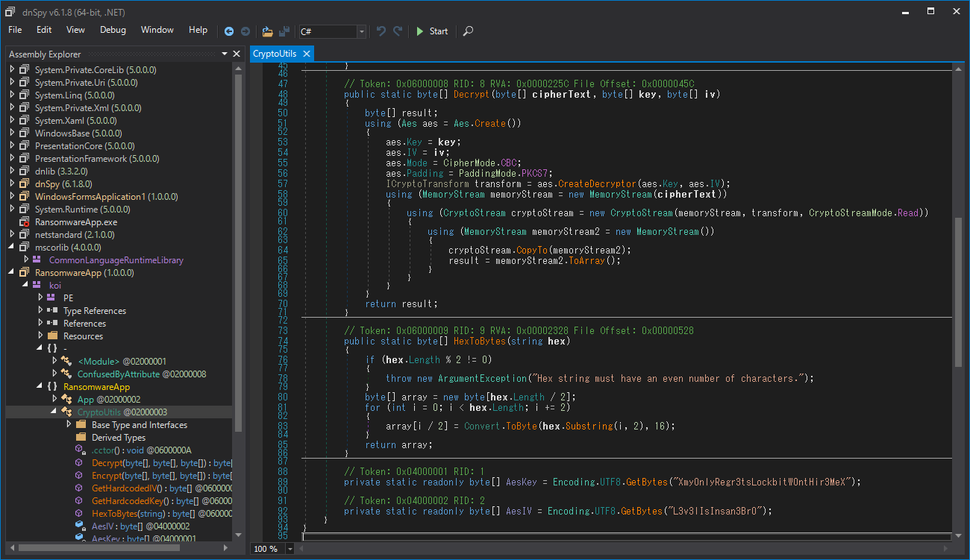Screen dimensions: 970x560
Task: Click the Start debugging button
Action: pos(432,31)
